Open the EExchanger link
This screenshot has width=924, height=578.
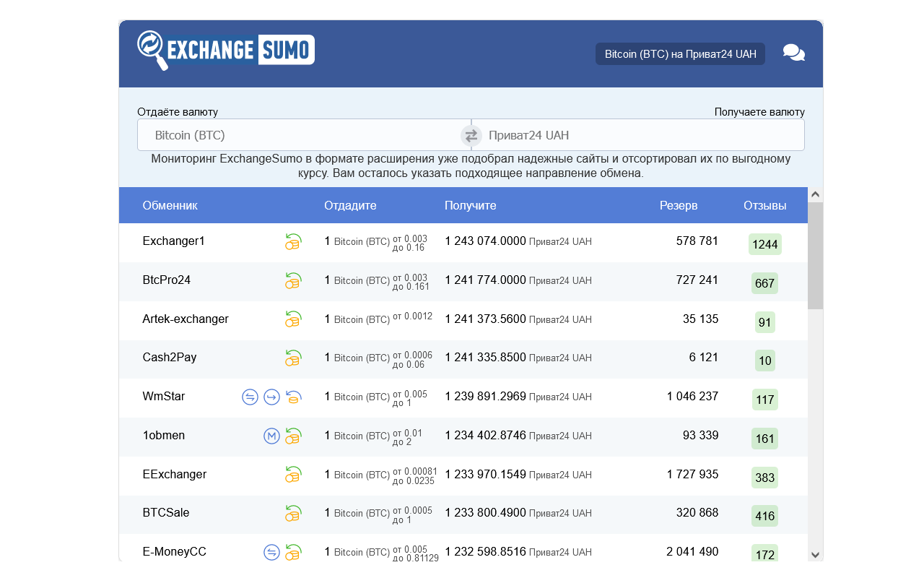pos(175,475)
